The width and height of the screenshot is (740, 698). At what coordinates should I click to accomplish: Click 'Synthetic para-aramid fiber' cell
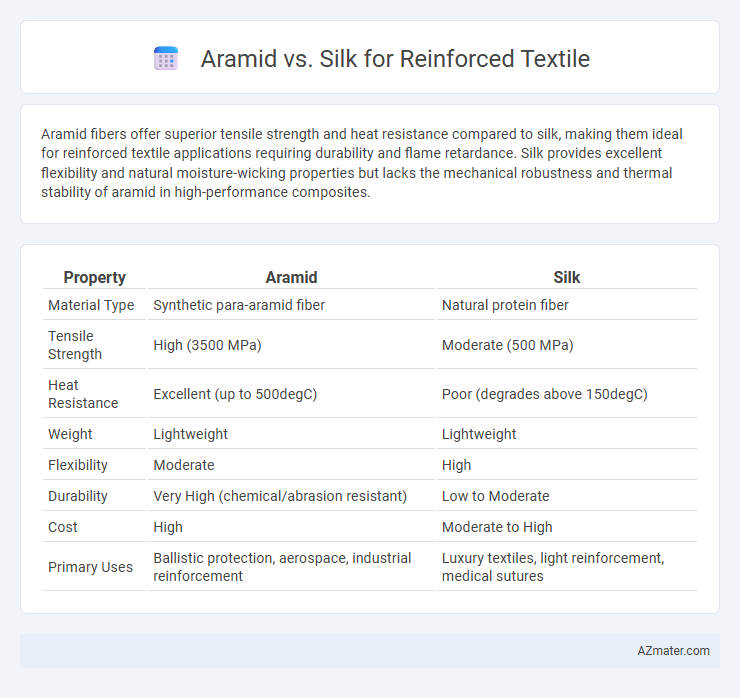[x=239, y=305]
